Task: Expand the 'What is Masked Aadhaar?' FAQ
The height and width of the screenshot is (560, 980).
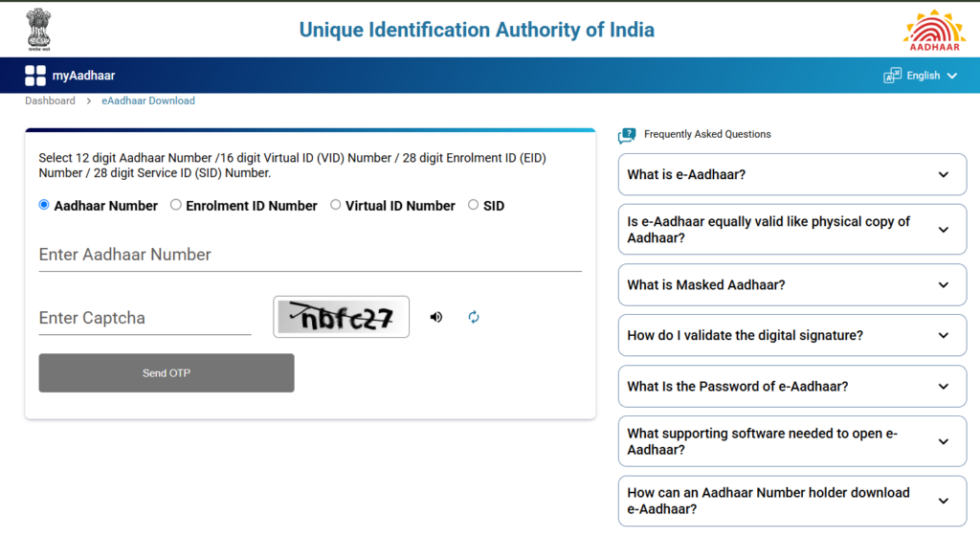Action: [x=792, y=285]
